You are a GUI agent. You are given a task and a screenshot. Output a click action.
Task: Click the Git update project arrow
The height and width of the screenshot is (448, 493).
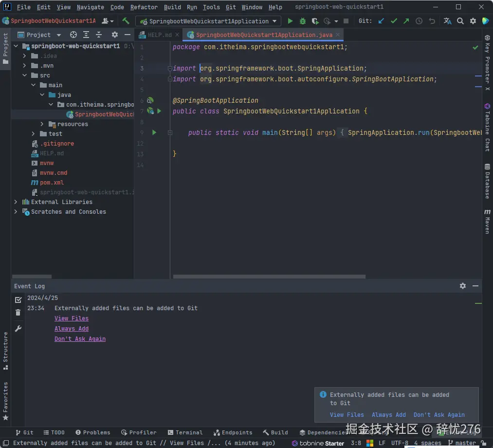click(382, 21)
